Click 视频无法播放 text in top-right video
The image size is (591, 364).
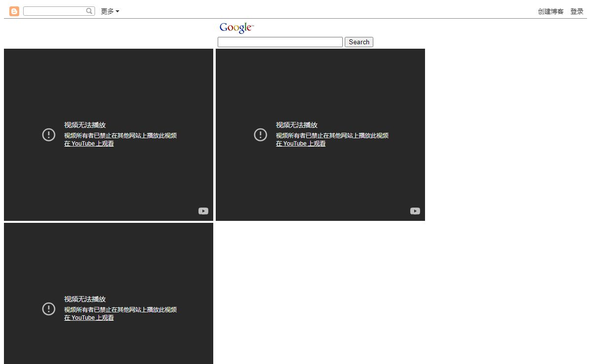[x=296, y=125]
